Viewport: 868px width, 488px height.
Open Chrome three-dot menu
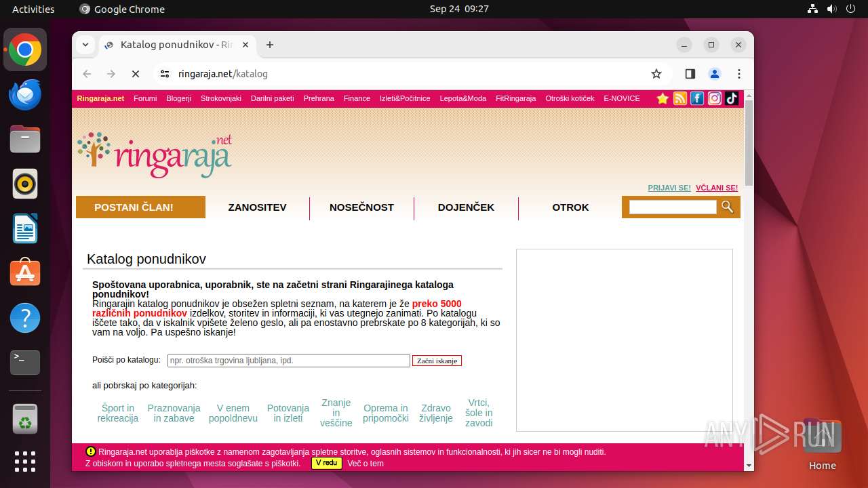tap(739, 74)
